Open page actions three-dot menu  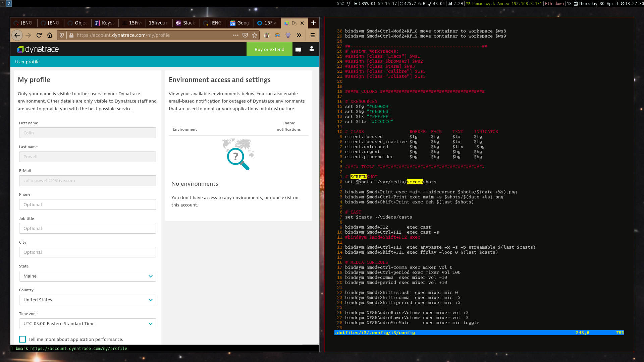[236, 35]
